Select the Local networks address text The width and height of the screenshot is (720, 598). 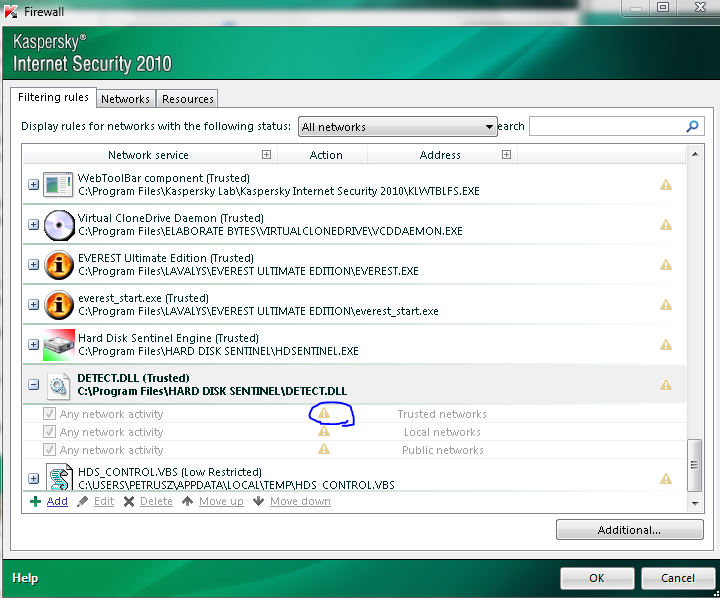coord(442,432)
